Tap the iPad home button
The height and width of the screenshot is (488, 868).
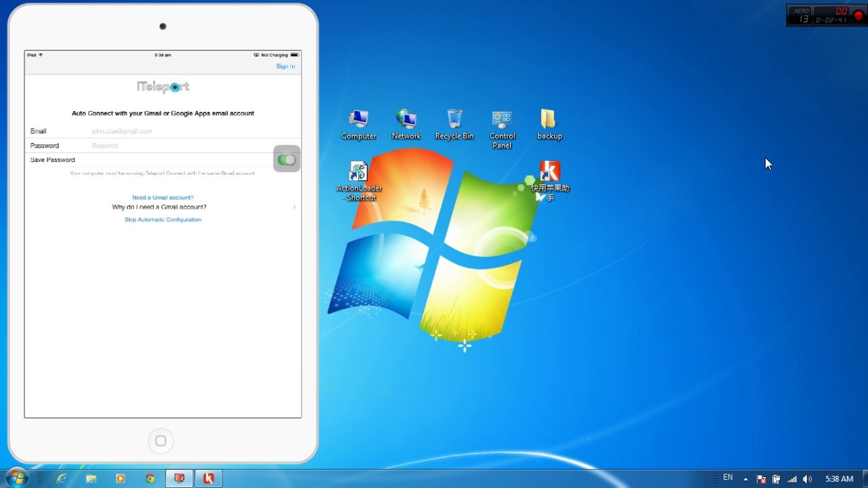[x=161, y=441]
